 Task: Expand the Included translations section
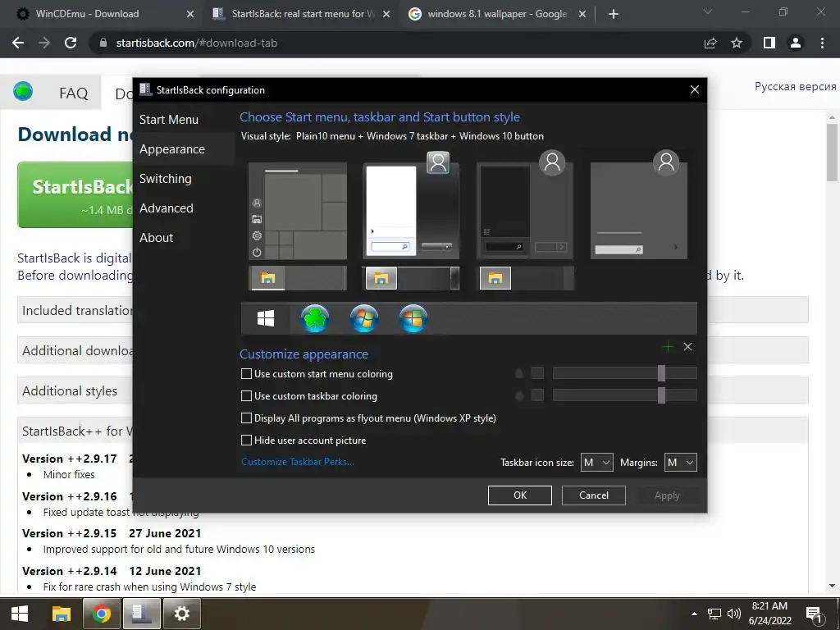pyautogui.click(x=75, y=311)
